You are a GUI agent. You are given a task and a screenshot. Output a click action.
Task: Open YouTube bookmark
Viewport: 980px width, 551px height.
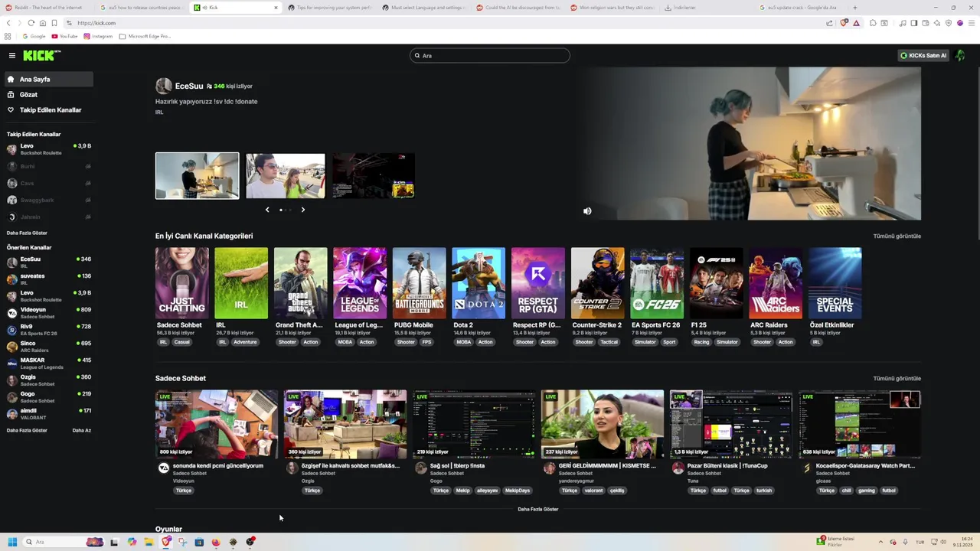(64, 36)
